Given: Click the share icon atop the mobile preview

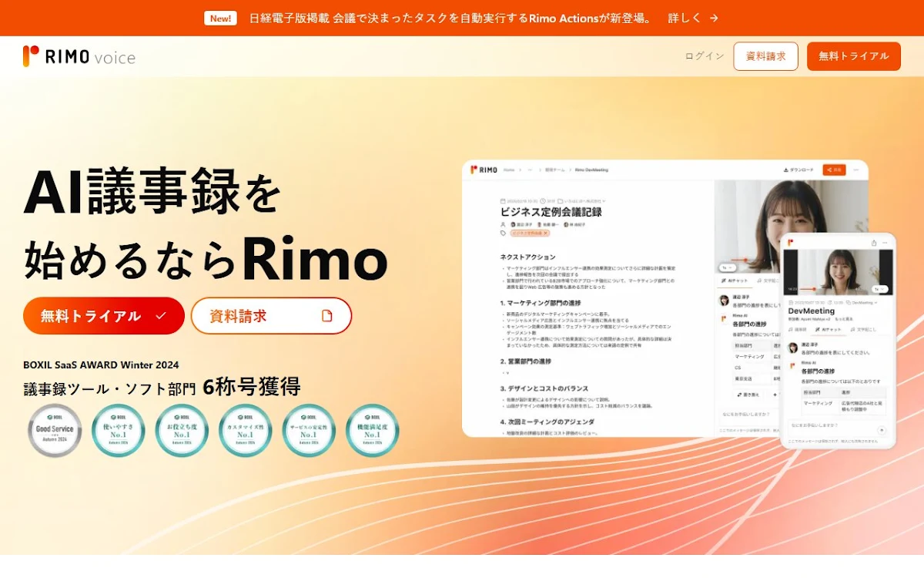Looking at the screenshot, I should tap(874, 243).
